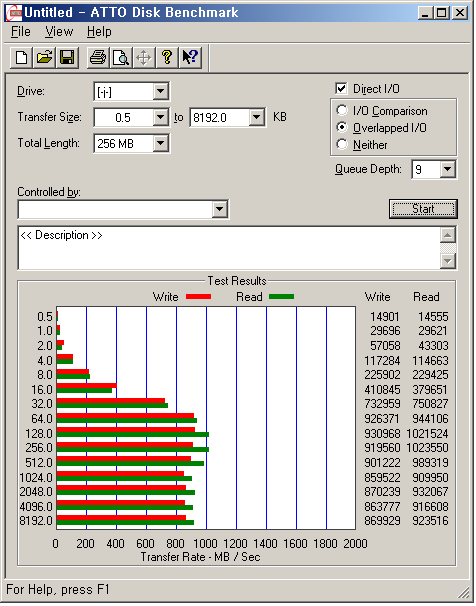Open a saved benchmark file icon

(44, 58)
